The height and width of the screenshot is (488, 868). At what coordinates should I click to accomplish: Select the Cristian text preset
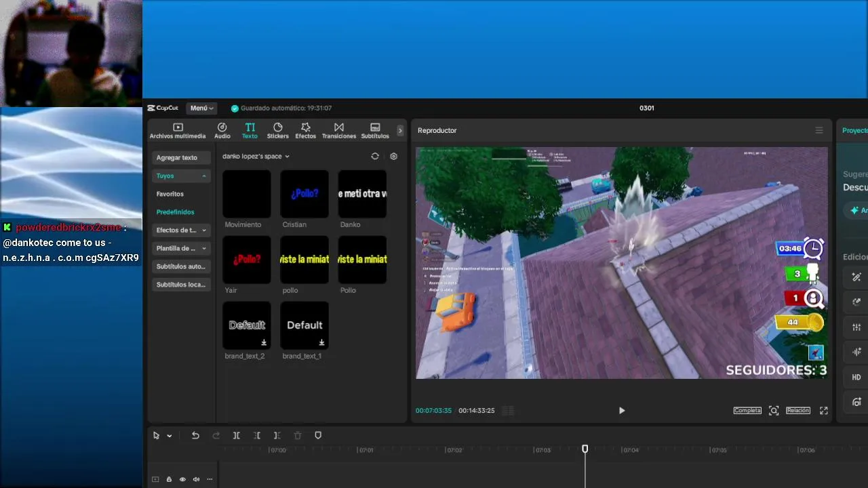coord(304,194)
